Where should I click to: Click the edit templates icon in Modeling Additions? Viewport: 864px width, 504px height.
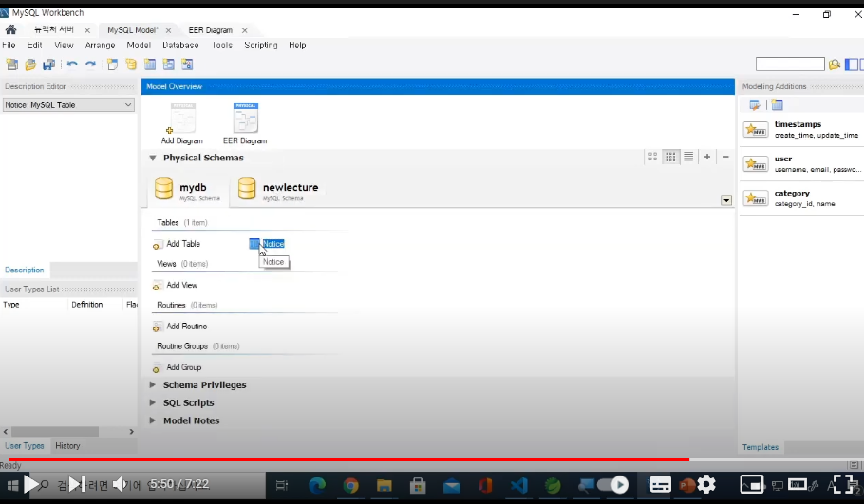(755, 104)
